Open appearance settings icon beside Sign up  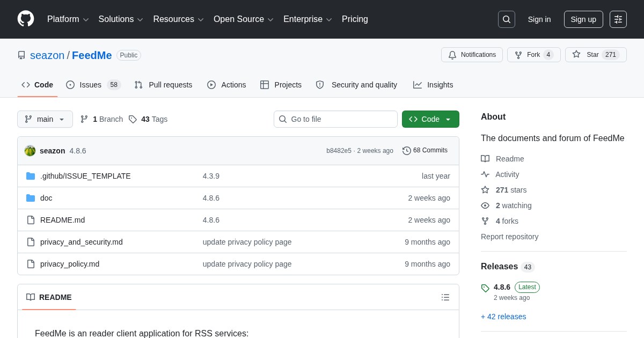618,19
